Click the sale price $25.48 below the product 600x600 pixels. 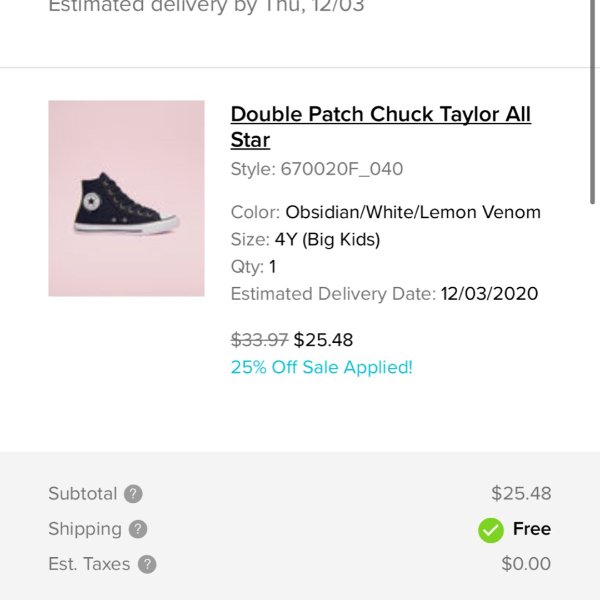click(x=323, y=340)
